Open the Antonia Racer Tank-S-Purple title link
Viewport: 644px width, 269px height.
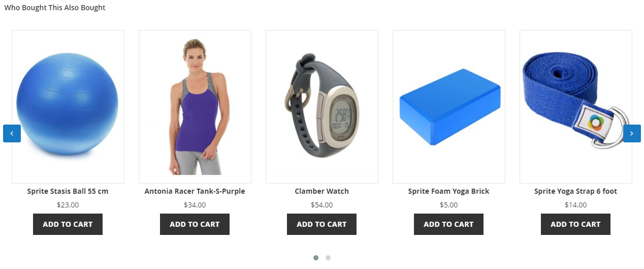tap(195, 191)
